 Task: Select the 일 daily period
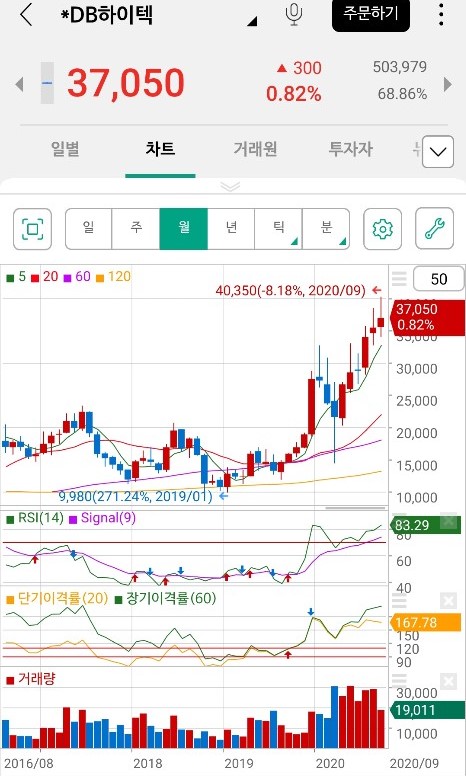click(89, 229)
